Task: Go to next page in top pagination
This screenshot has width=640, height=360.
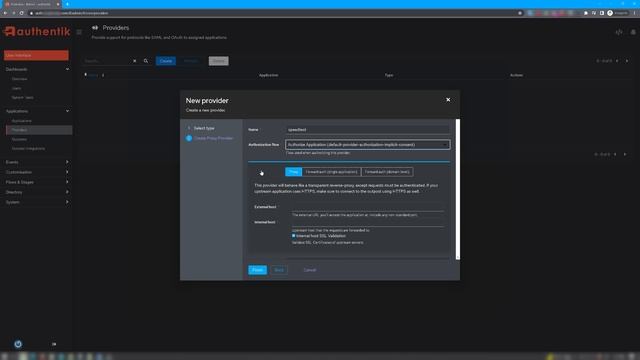Action: click(627, 61)
